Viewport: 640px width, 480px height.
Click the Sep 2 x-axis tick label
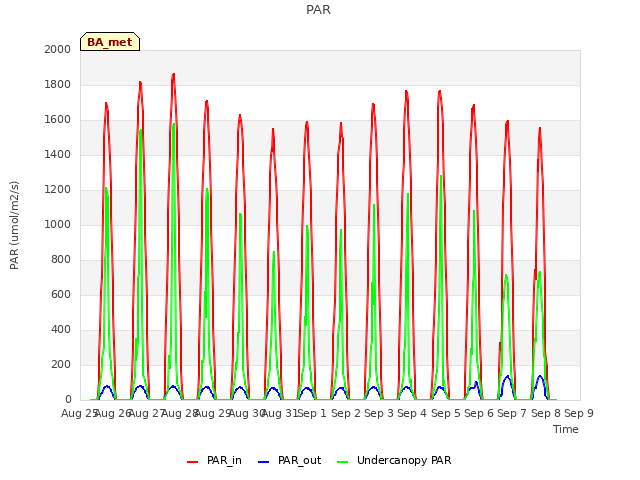click(x=345, y=413)
